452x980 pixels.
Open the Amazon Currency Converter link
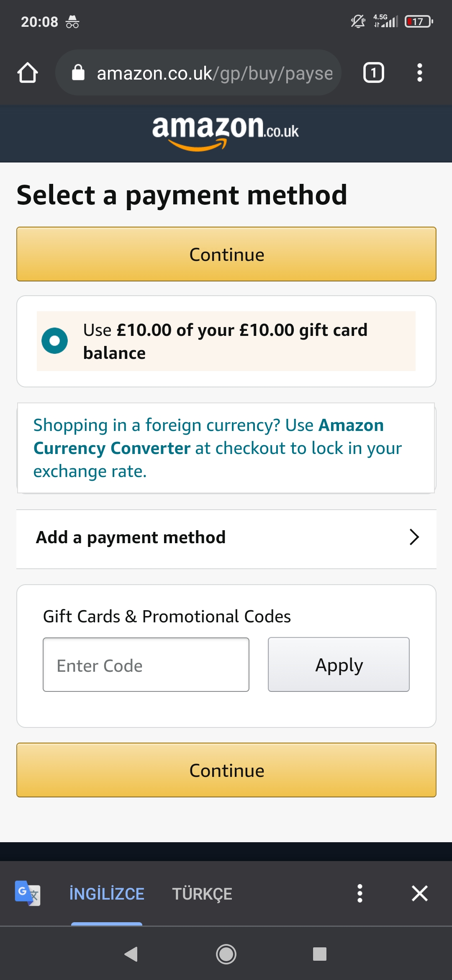point(208,437)
